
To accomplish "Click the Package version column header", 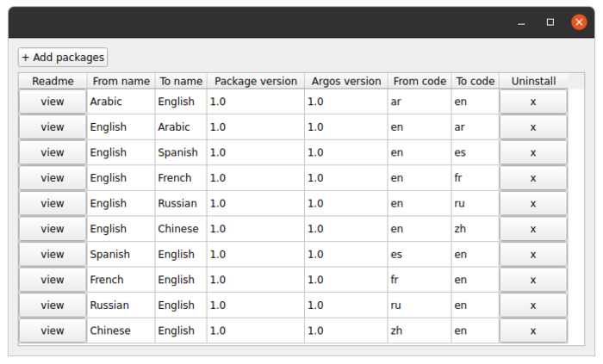I will [255, 81].
